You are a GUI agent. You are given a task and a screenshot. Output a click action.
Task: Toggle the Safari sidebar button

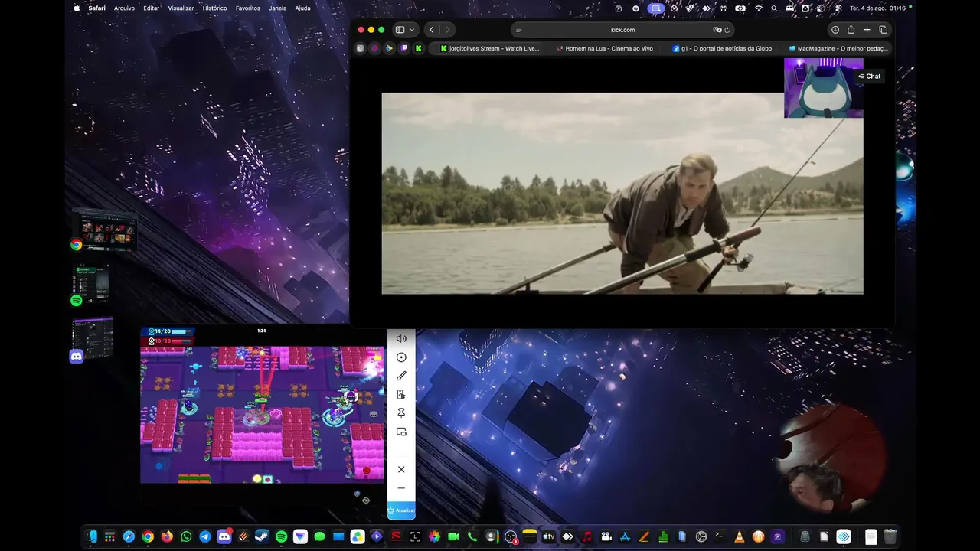pos(400,30)
